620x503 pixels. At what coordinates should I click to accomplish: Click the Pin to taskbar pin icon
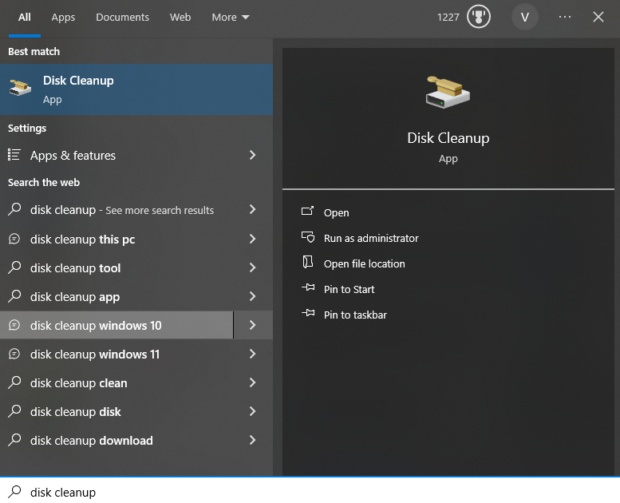coord(307,314)
